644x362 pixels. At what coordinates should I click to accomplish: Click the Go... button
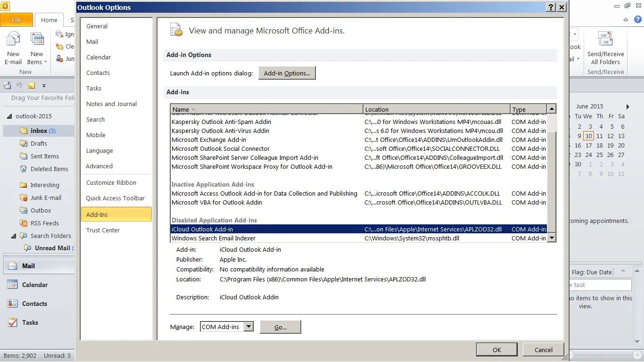tap(281, 327)
